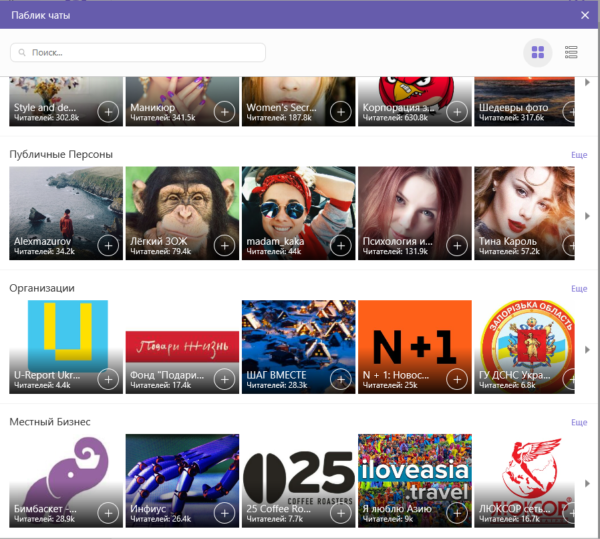Follow U-Report Ukr... with plus icon

[108, 379]
